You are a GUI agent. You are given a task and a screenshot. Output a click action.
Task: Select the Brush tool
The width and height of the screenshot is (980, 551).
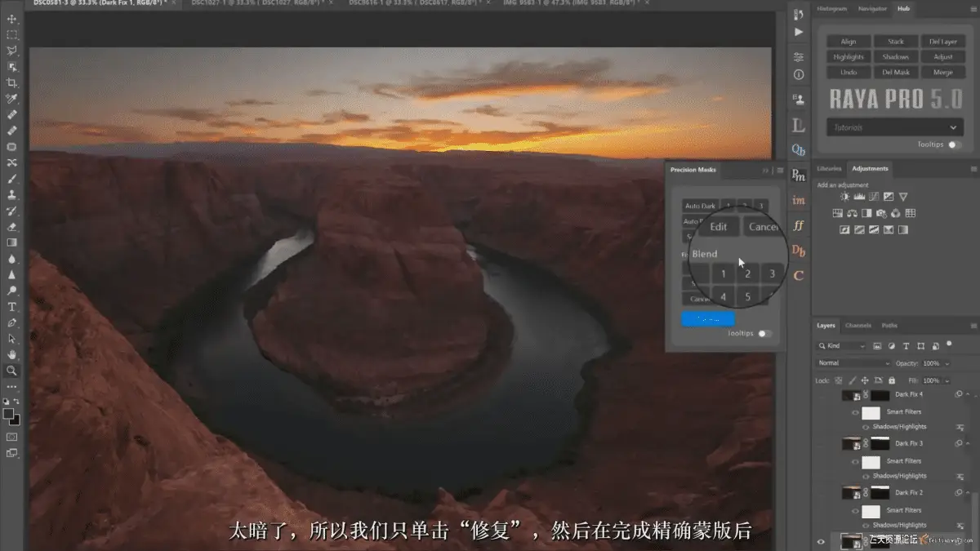(x=12, y=178)
